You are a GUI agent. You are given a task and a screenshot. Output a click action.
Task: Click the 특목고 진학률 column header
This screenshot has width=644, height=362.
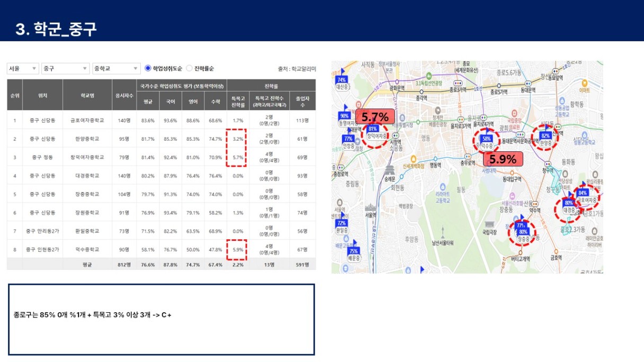pyautogui.click(x=238, y=100)
